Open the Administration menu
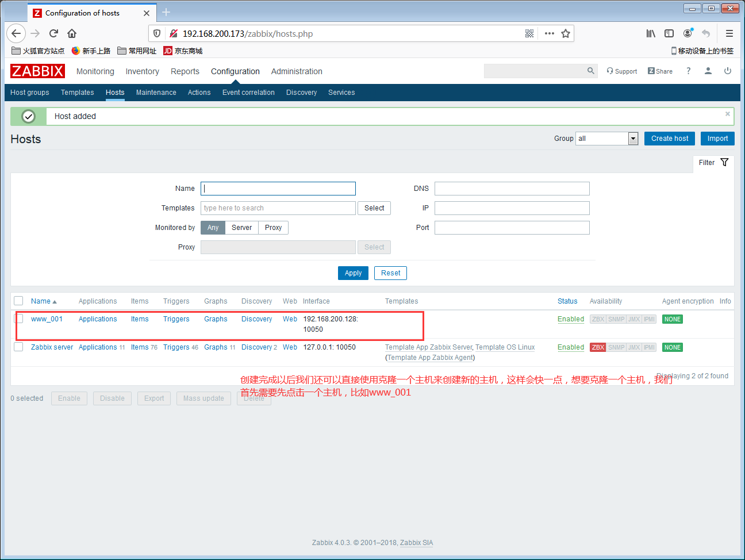Image resolution: width=745 pixels, height=560 pixels. click(297, 71)
